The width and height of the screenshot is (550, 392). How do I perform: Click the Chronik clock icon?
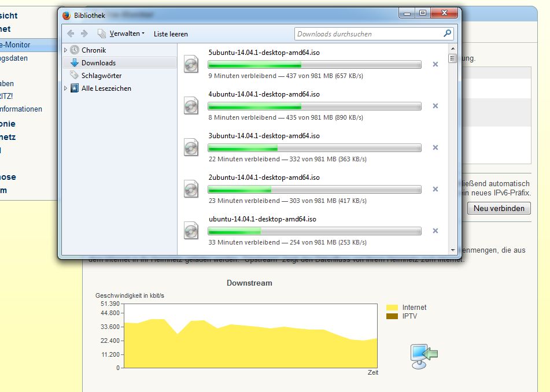tap(75, 50)
